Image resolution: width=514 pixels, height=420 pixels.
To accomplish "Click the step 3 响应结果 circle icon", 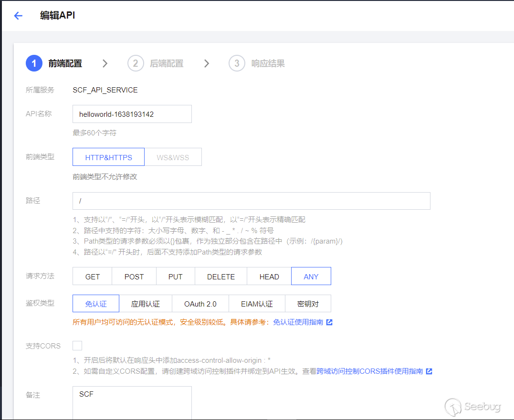I will [x=237, y=63].
